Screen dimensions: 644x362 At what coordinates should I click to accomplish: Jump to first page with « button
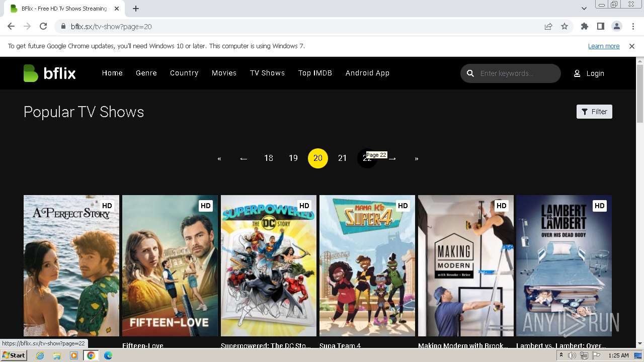(219, 158)
